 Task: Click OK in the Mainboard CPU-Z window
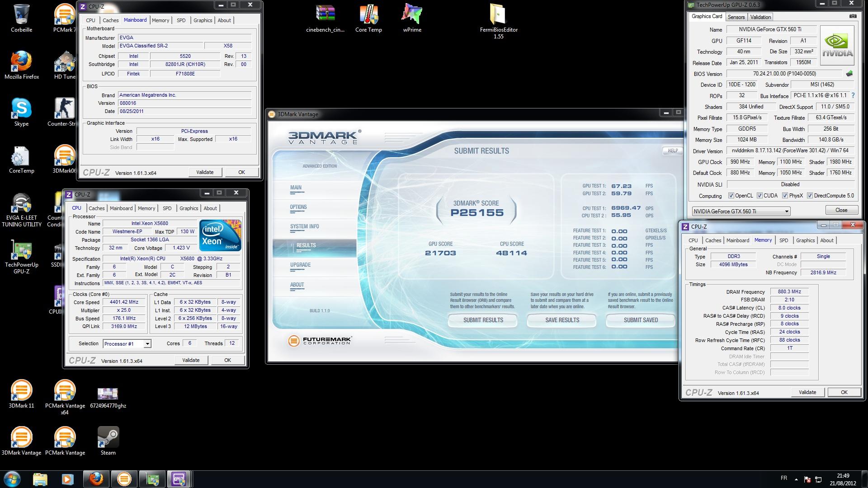(x=241, y=172)
